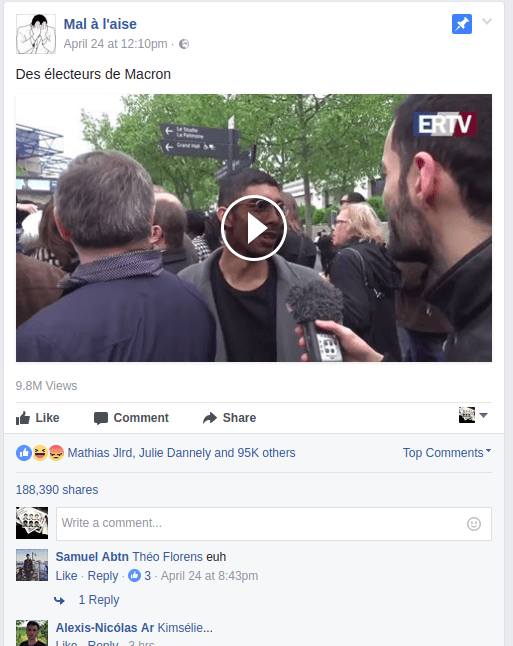Click the blue Like reaction icon
This screenshot has height=646, width=513.
pos(24,453)
